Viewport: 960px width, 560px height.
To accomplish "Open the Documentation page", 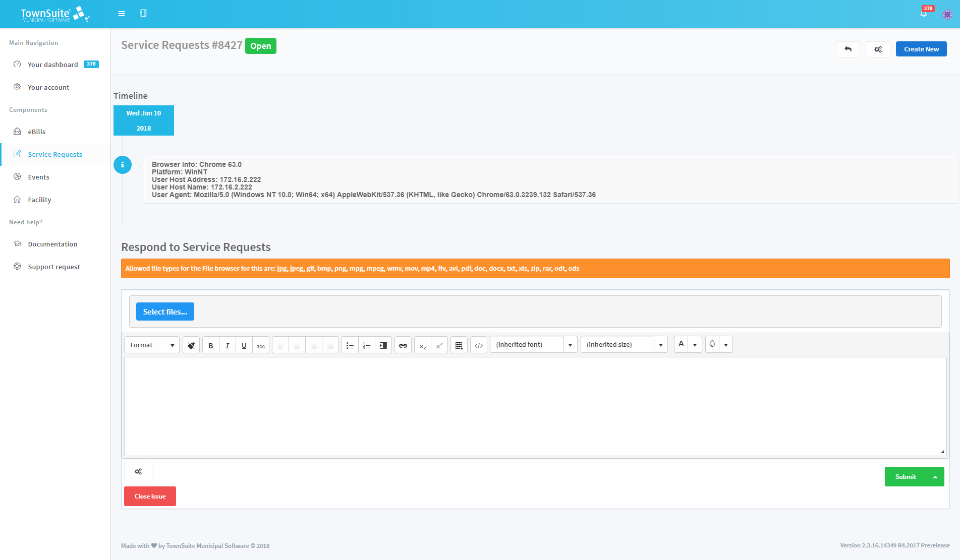I will click(x=52, y=244).
